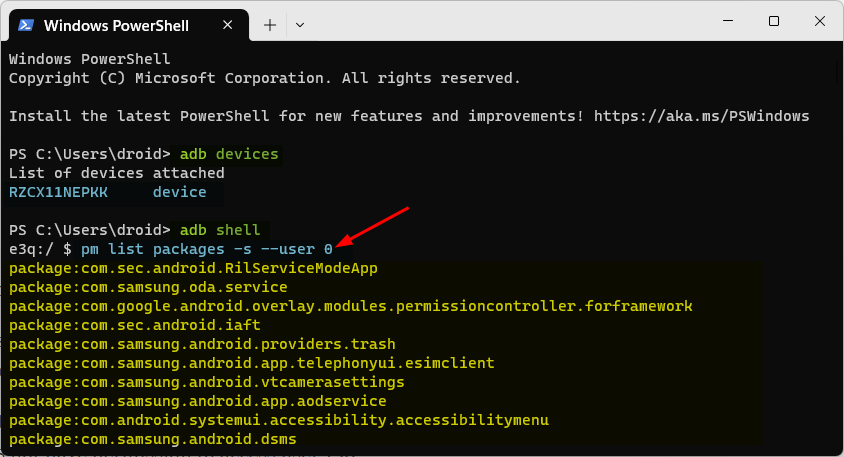Close the Windows PowerShell tab
The width and height of the screenshot is (844, 457).
coord(232,22)
